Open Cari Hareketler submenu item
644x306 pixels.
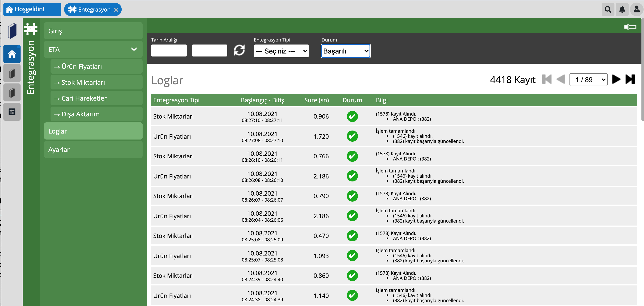[97, 98]
